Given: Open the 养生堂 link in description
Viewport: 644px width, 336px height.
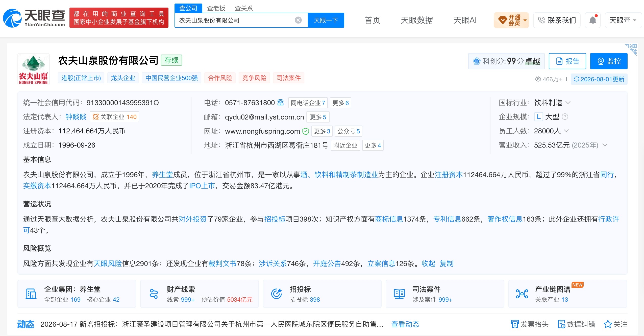Looking at the screenshot, I should pos(162,175).
